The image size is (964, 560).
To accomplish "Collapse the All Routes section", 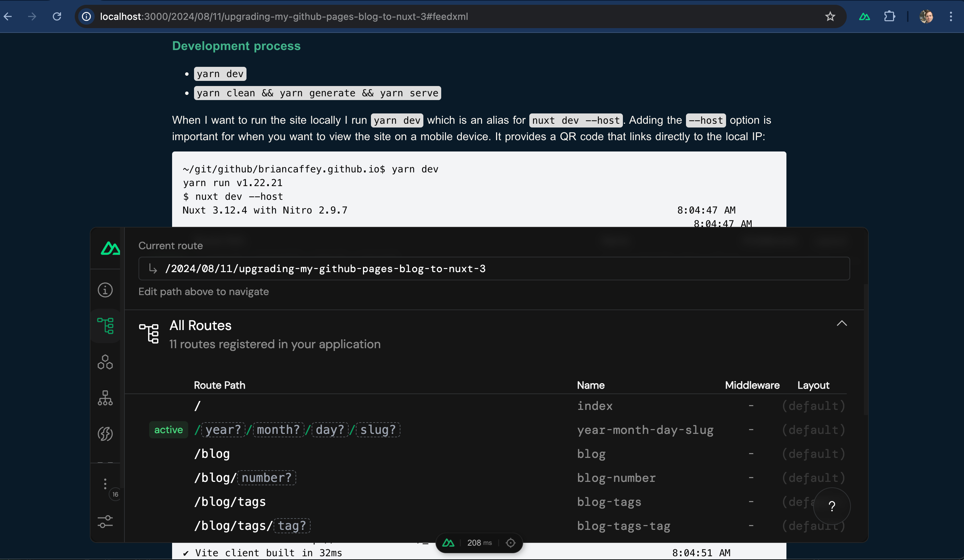I will [842, 324].
